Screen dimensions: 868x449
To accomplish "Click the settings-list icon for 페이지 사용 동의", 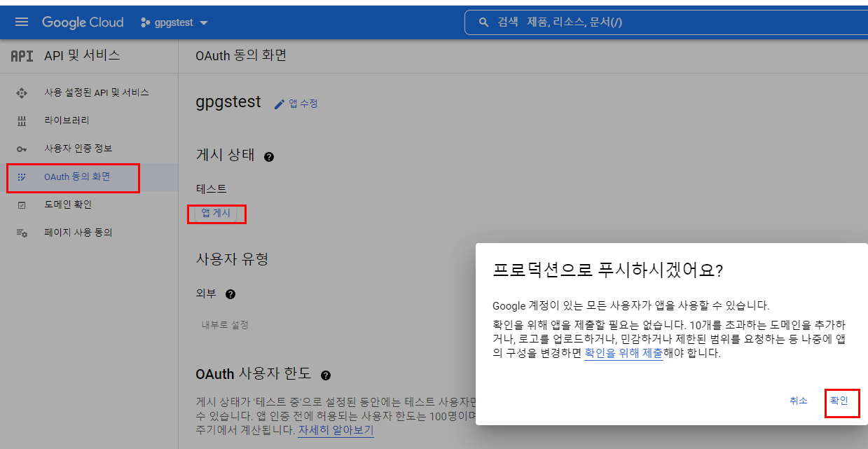I will coord(21,233).
